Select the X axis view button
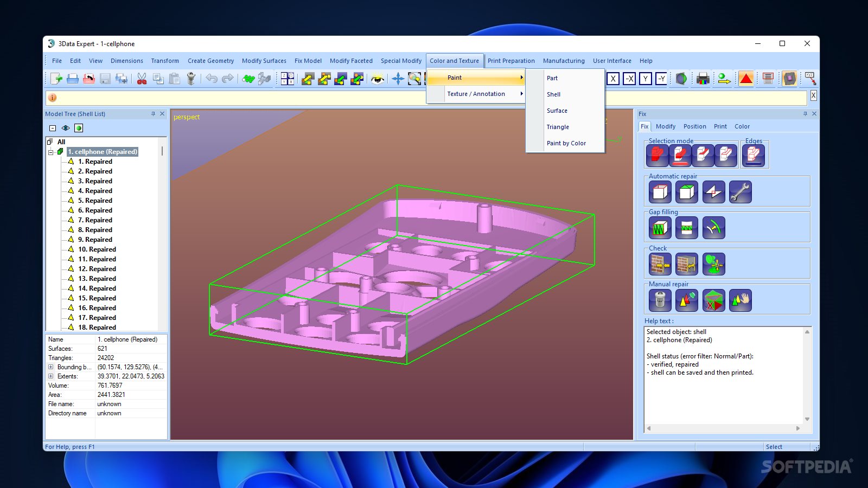 tap(613, 79)
